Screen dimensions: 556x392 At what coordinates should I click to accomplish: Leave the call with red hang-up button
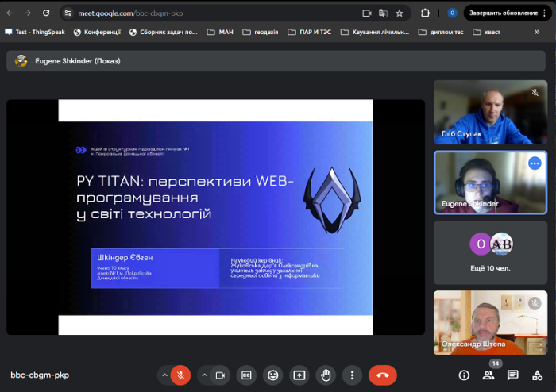pyautogui.click(x=383, y=375)
